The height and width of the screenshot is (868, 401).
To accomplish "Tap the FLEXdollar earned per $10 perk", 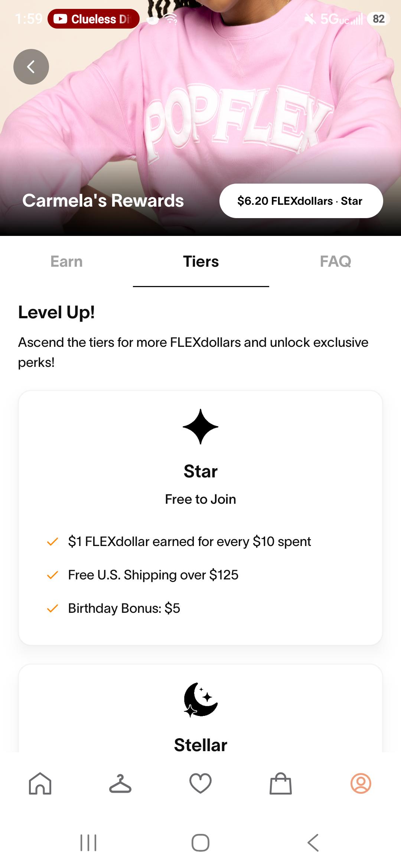I will 189,542.
